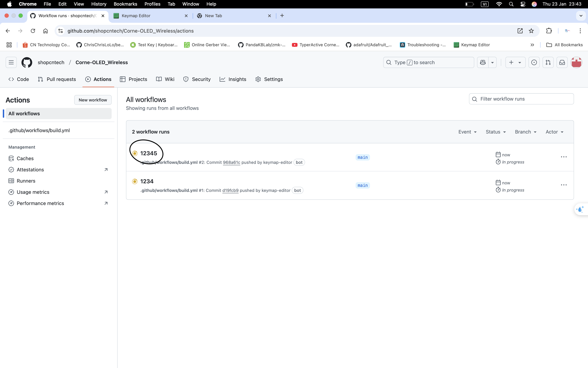Open the repository Settings tab
Viewport: 588px width, 368px height.
point(269,79)
